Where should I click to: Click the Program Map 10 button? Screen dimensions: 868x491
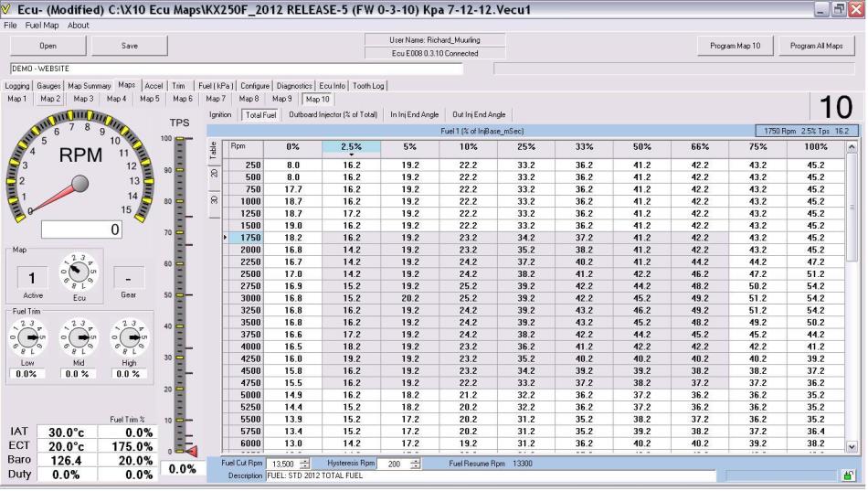pos(736,46)
